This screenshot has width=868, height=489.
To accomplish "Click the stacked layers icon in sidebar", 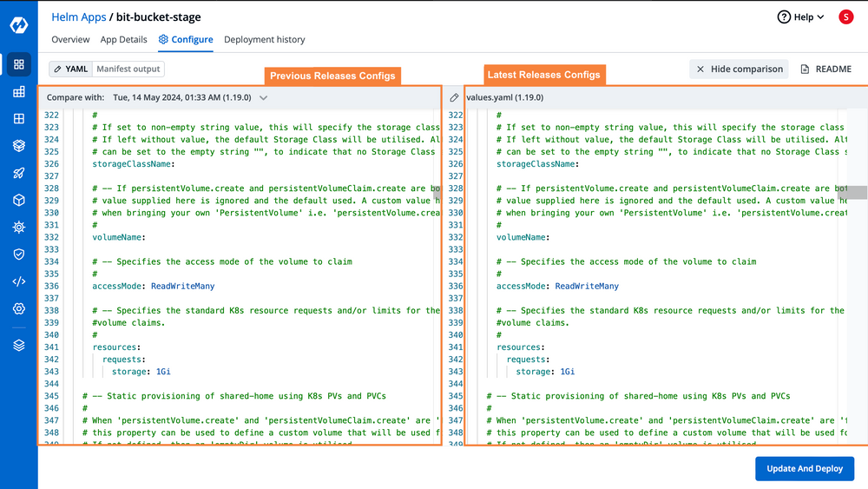I will (x=18, y=345).
